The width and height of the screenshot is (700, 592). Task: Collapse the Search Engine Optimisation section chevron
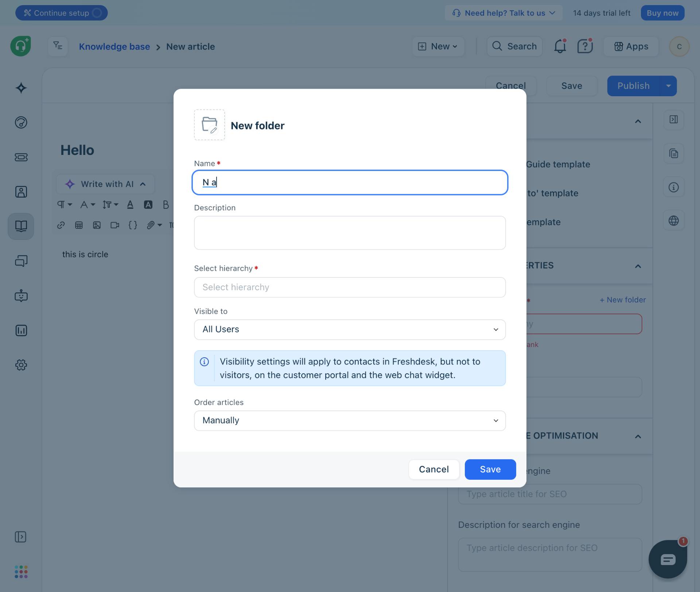[638, 436]
